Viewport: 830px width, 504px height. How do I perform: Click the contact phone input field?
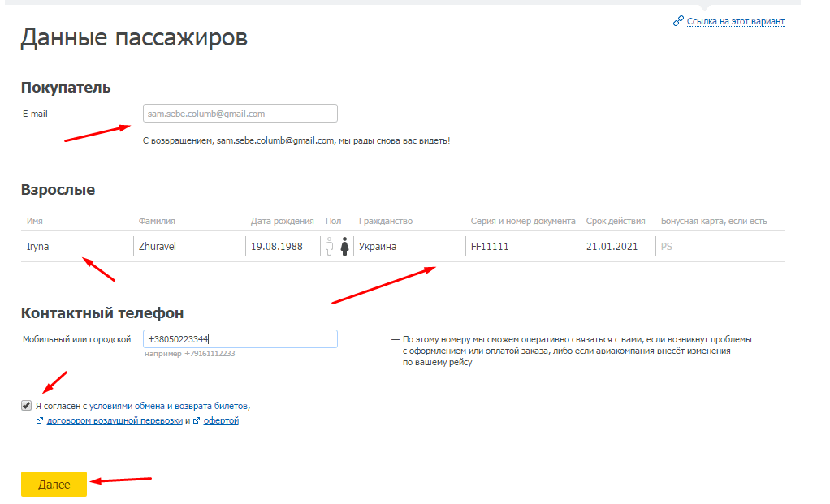(240, 339)
